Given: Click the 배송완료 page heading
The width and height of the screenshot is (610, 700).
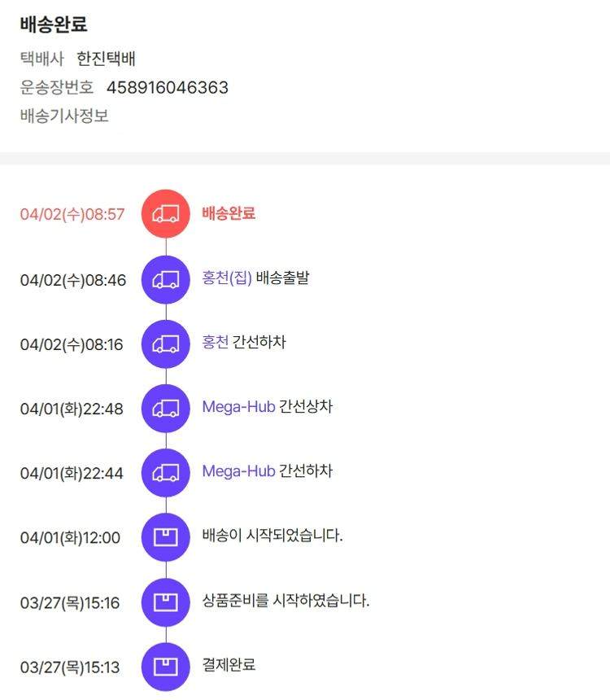Looking at the screenshot, I should point(54,24).
